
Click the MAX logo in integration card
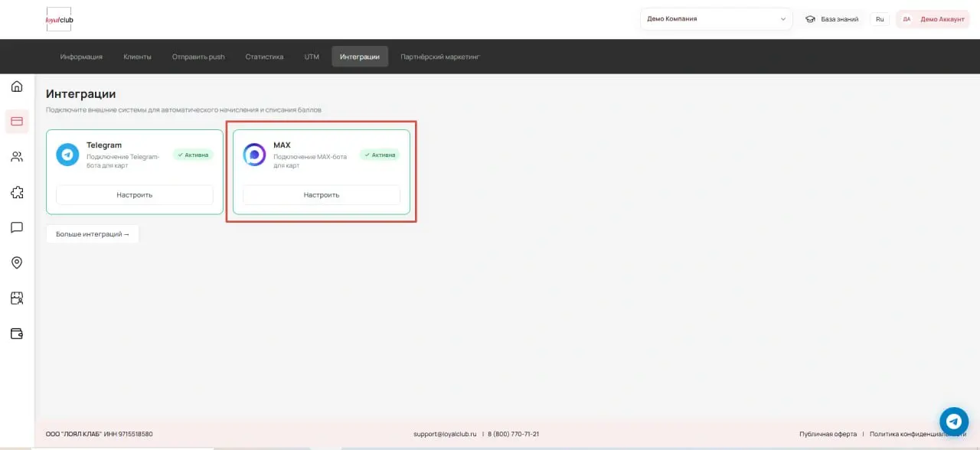pos(254,155)
